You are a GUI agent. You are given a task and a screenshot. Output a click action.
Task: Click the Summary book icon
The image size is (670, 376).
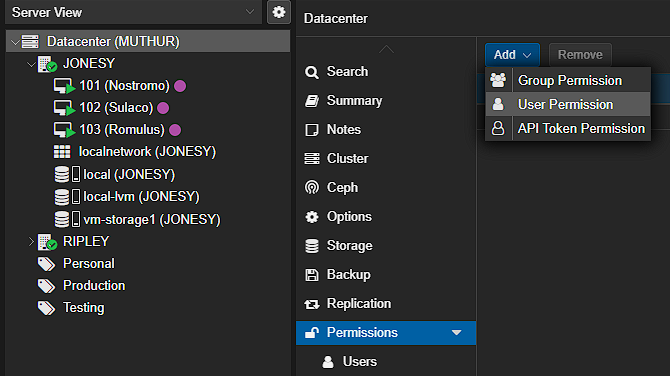pos(311,101)
